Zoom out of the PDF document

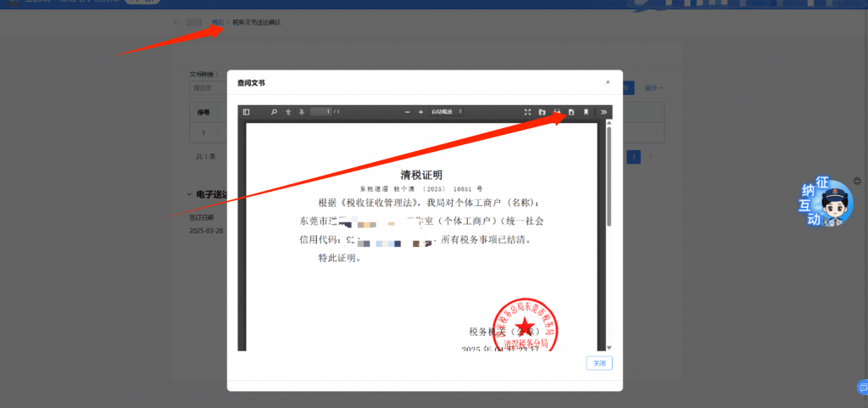click(408, 112)
